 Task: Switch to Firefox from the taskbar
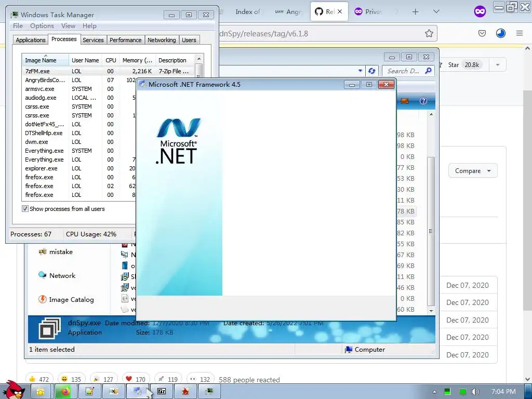click(x=65, y=392)
